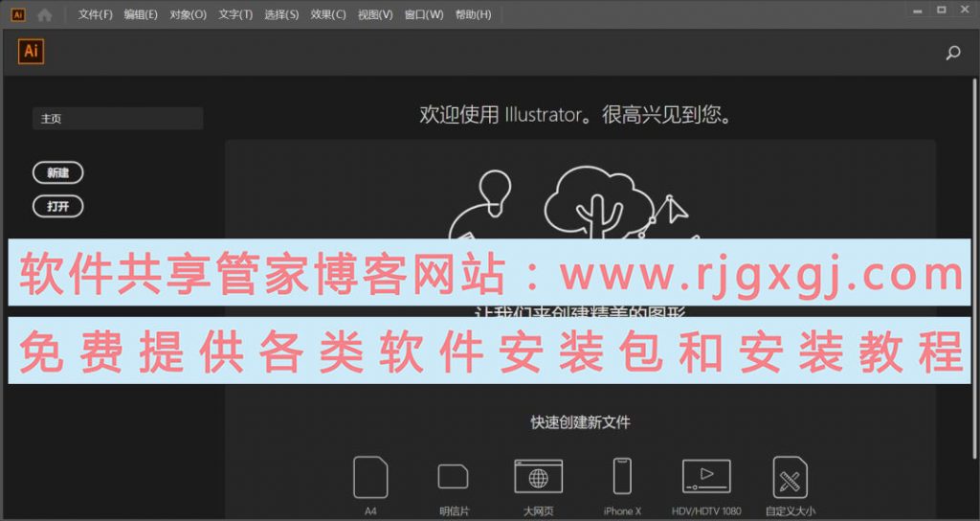980x521 pixels.
Task: Choose the HDV/HDTV 1080 preset
Action: point(706,477)
